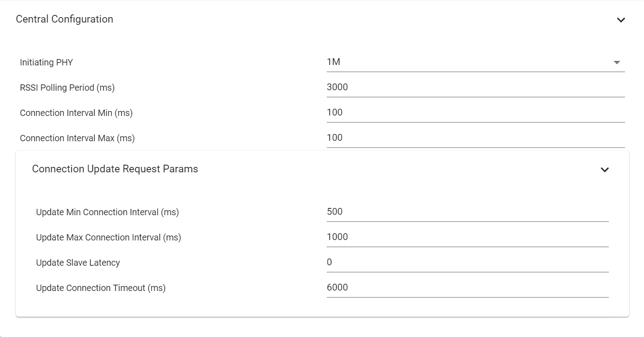Click the Update Slave Latency label
644x337 pixels.
78,263
